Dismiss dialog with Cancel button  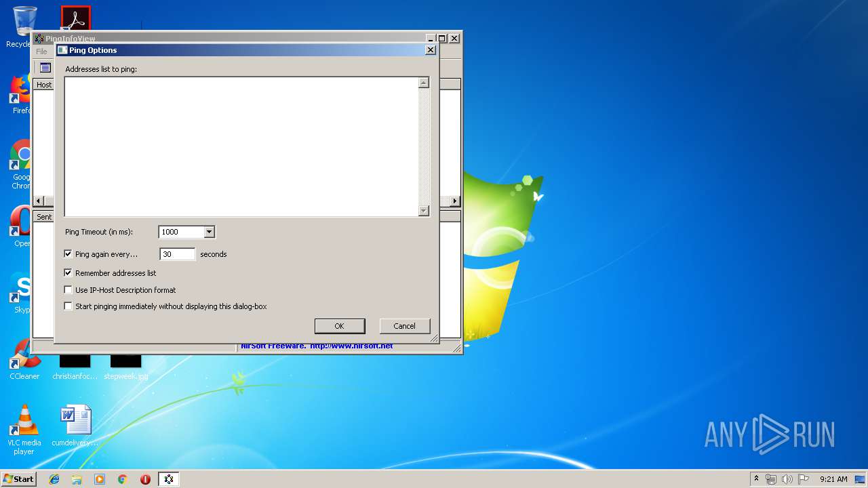click(405, 326)
